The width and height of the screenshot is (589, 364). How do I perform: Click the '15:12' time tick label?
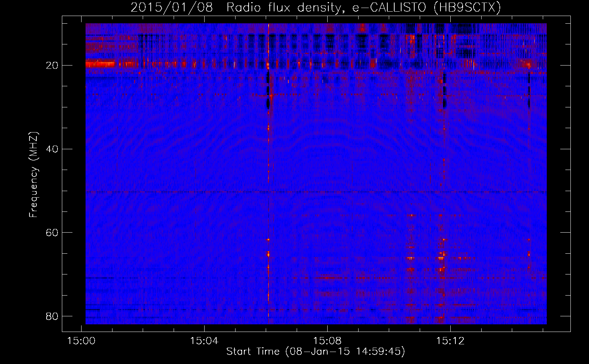click(x=450, y=341)
